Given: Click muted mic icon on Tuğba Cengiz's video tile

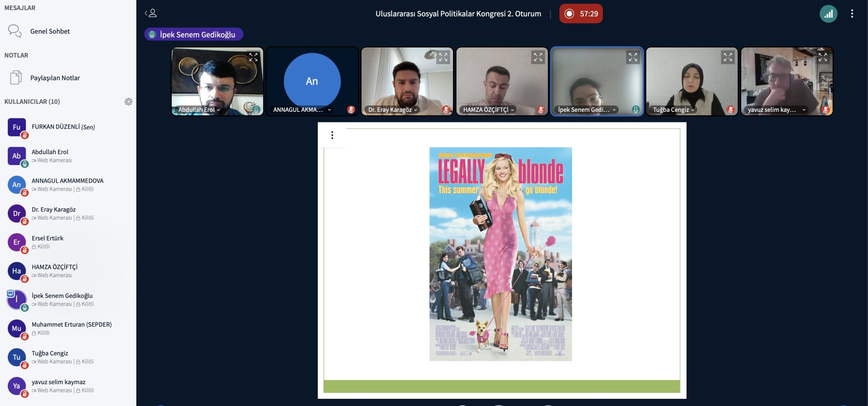Looking at the screenshot, I should click(x=731, y=109).
